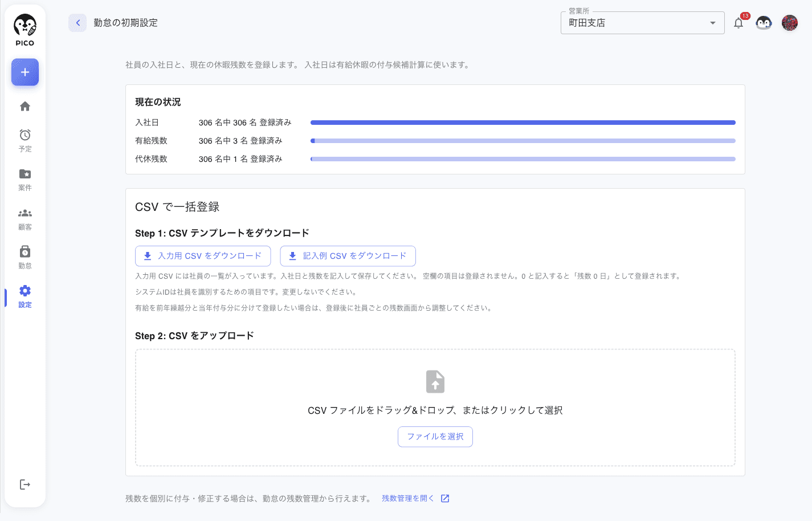Click the PICO penguin logo
This screenshot has height=521, width=812.
pyautogui.click(x=25, y=30)
